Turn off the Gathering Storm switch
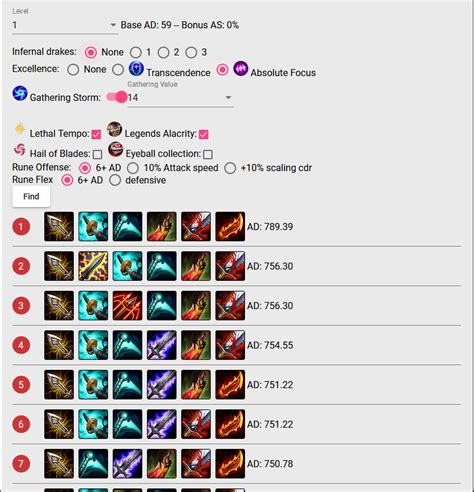This screenshot has width=474, height=492. pos(117,97)
